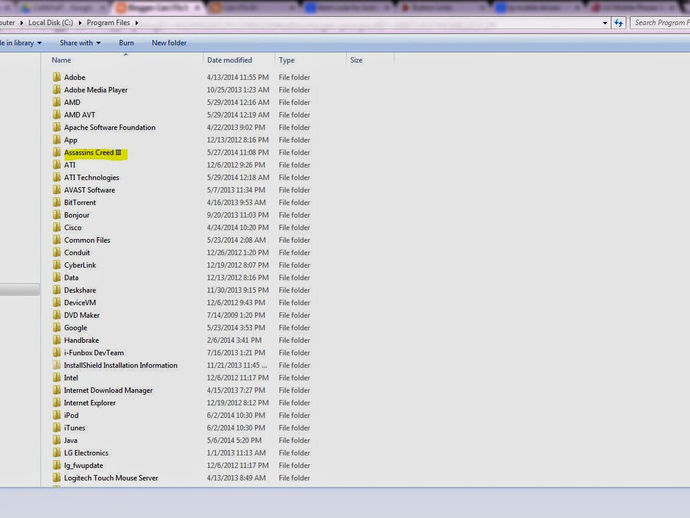Expand the arrow after Local Disk (C:) breadcrumb
The width and height of the screenshot is (690, 518).
80,23
